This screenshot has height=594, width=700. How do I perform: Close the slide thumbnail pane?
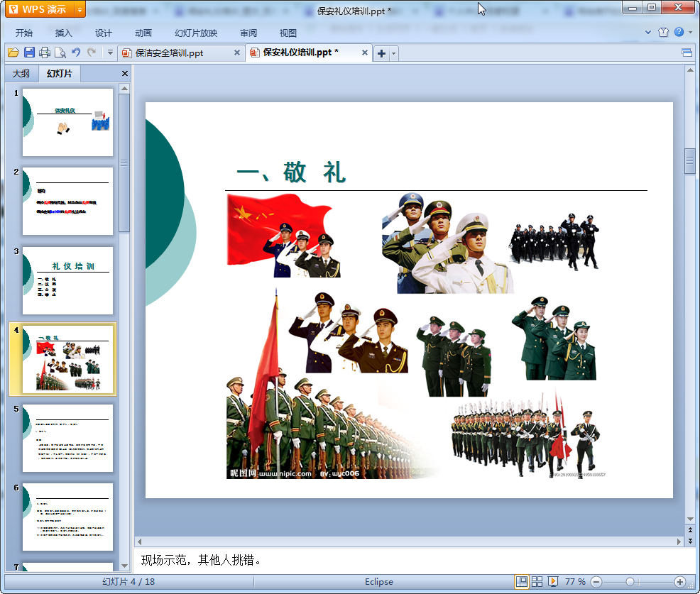pyautogui.click(x=124, y=74)
